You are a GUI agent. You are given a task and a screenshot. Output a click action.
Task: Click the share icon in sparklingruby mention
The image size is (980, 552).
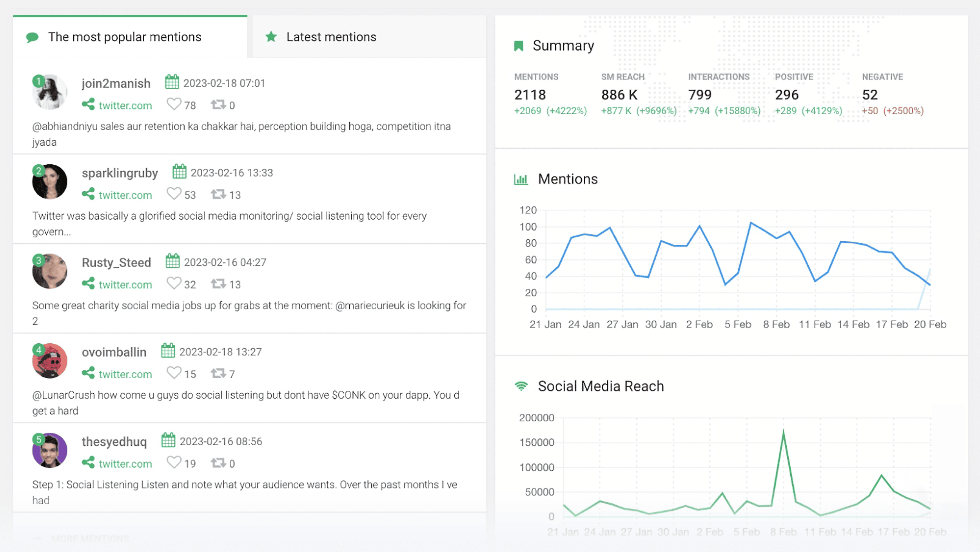[88, 194]
